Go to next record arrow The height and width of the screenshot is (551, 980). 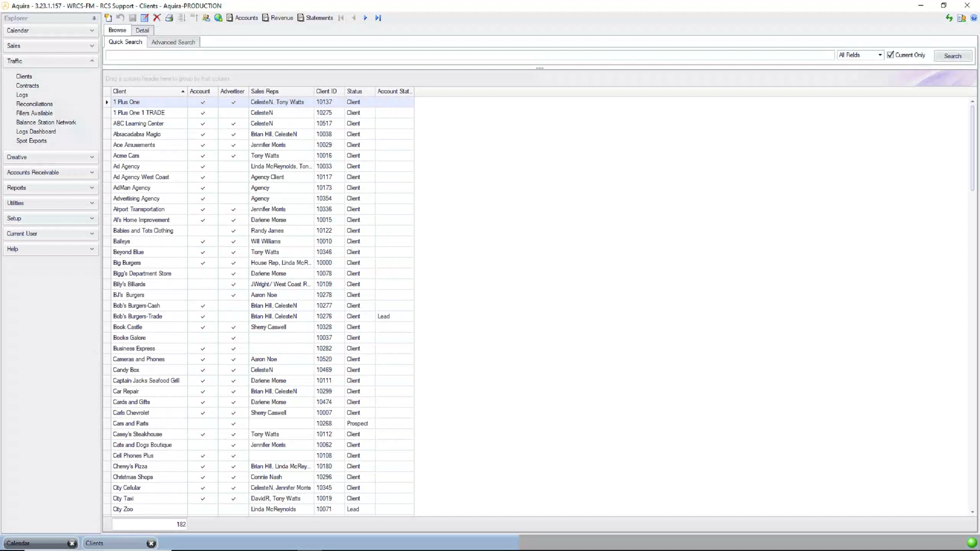pyautogui.click(x=365, y=18)
